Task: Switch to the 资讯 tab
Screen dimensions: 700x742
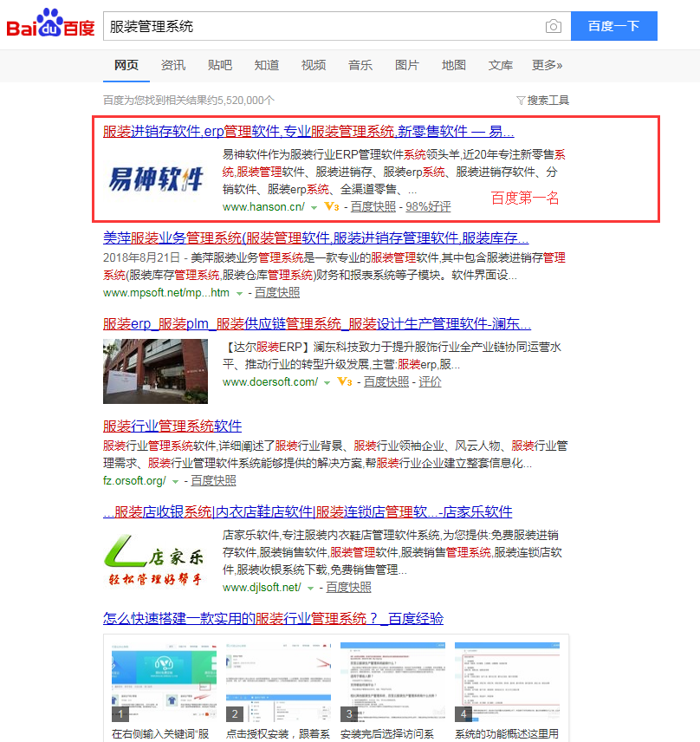Action: (173, 65)
